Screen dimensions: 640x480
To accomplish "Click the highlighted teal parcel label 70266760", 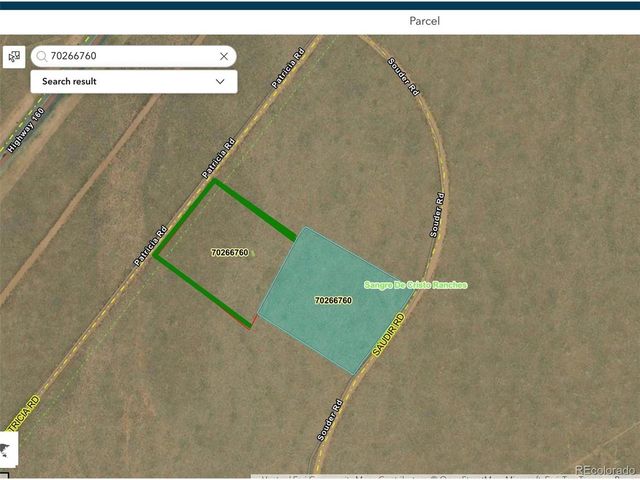I will [333, 300].
